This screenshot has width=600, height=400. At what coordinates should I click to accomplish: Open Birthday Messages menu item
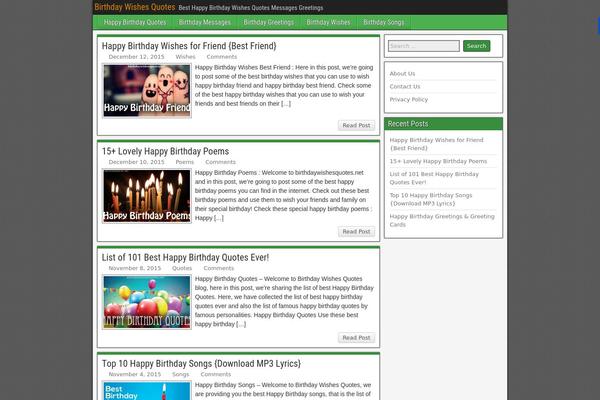pyautogui.click(x=205, y=22)
